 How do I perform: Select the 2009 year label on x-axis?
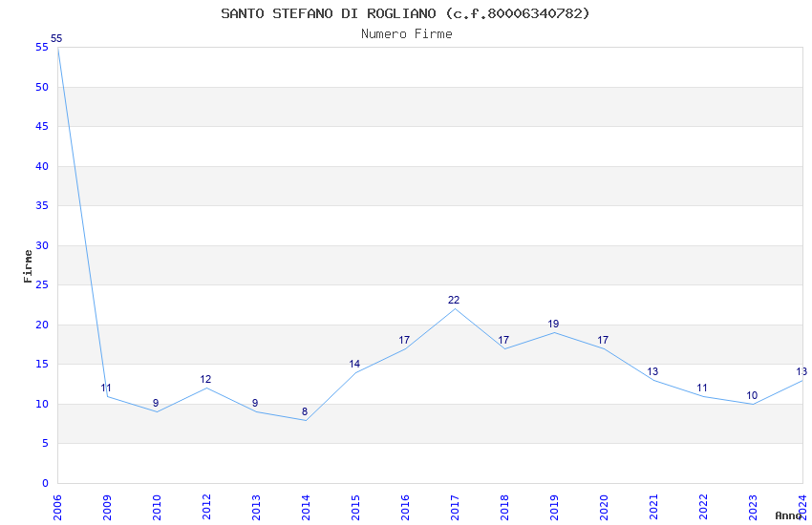pos(107,507)
